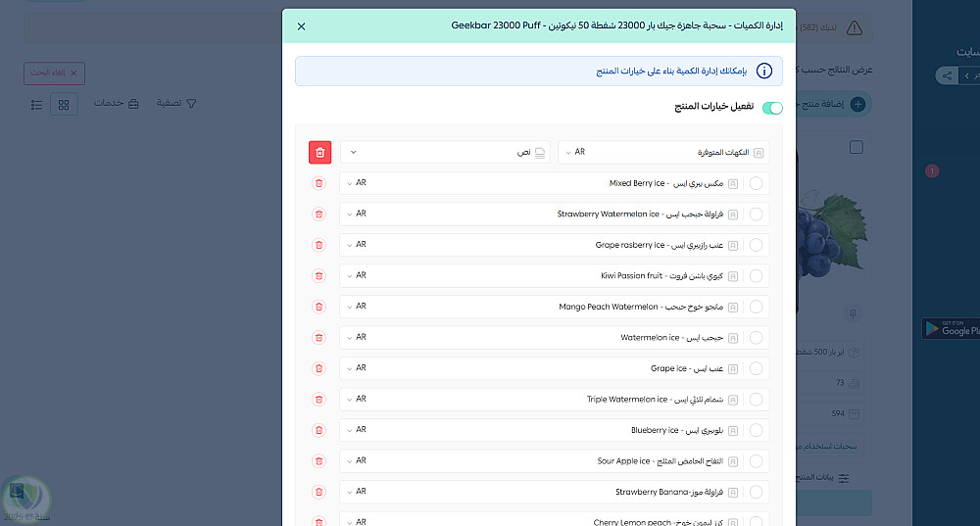Delete the Strawberry Watermelon ice option

tap(318, 215)
